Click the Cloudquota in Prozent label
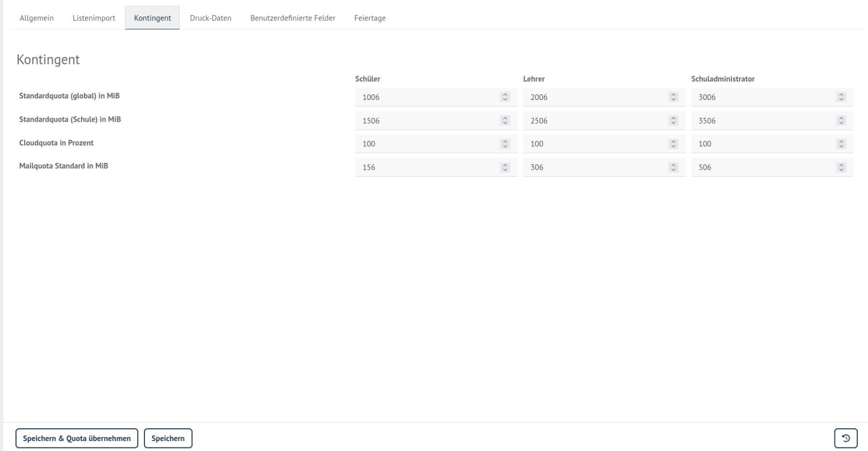This screenshot has height=451, width=868. [x=56, y=143]
